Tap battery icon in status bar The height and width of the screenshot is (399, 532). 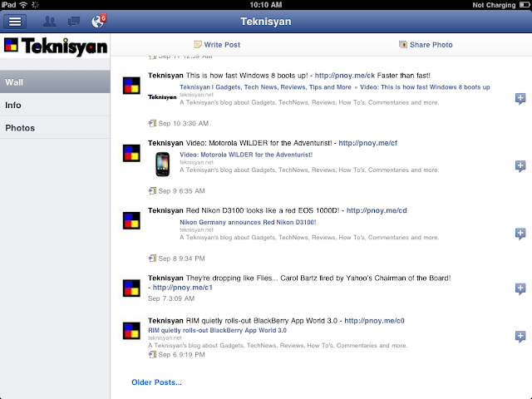[525, 5]
